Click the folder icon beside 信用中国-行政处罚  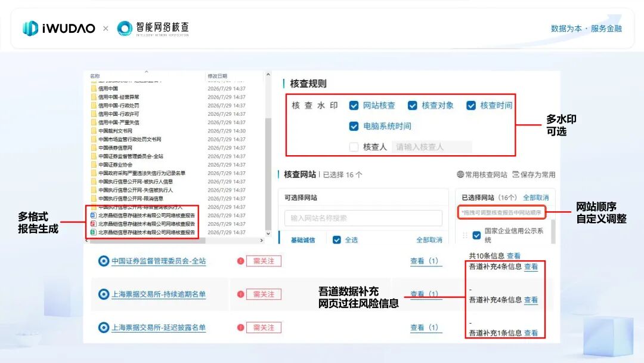pos(94,106)
